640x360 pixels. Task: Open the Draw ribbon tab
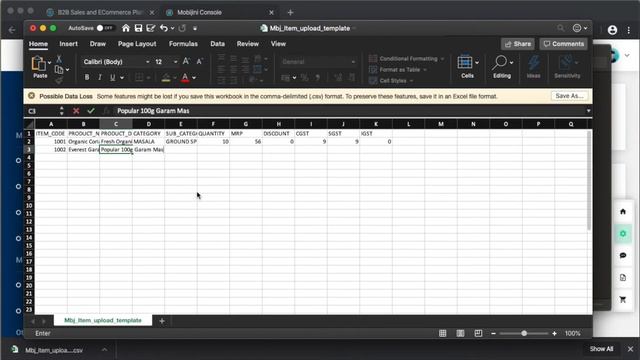[x=98, y=44]
